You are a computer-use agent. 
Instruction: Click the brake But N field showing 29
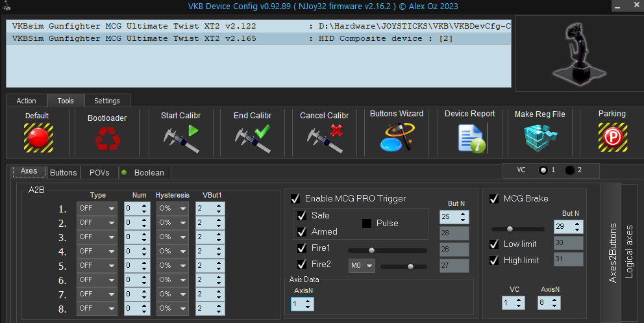pos(569,227)
